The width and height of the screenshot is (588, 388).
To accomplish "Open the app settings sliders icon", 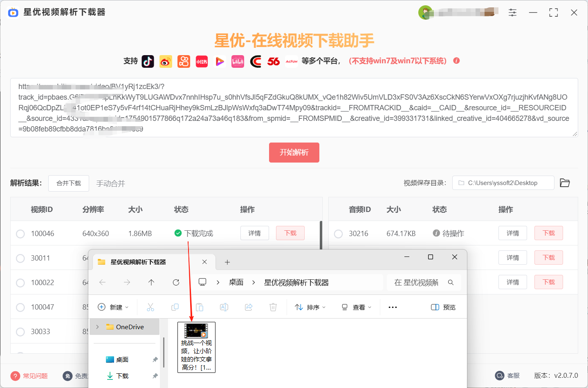I will click(x=512, y=13).
